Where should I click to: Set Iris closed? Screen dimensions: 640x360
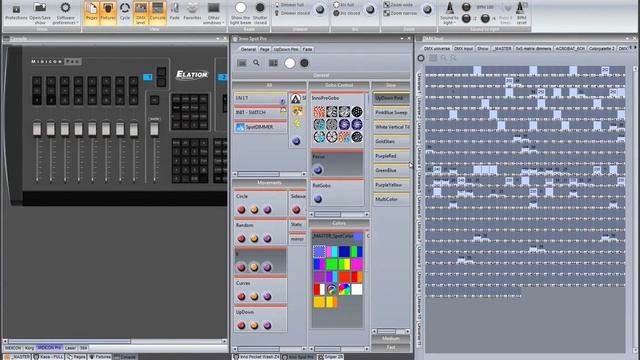click(x=346, y=13)
